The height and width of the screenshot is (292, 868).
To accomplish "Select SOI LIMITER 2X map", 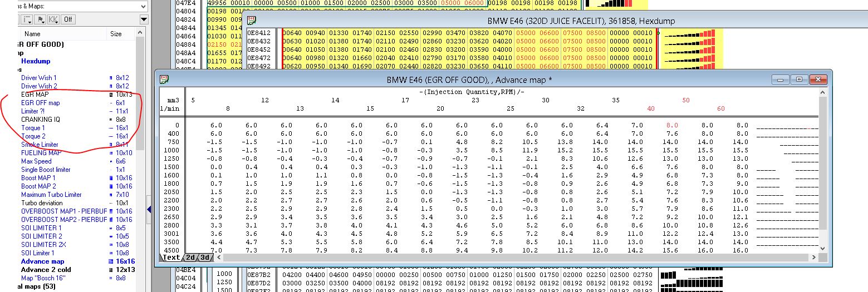I will coord(43,245).
